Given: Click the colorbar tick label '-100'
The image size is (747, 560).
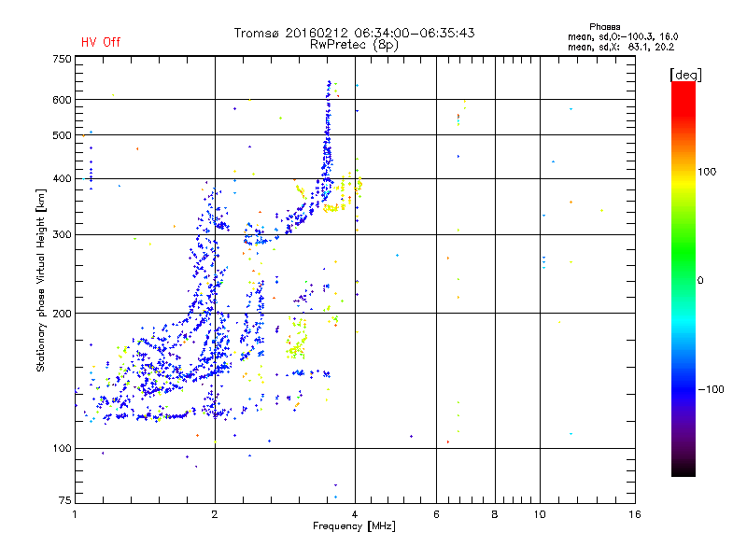Looking at the screenshot, I should pos(711,389).
